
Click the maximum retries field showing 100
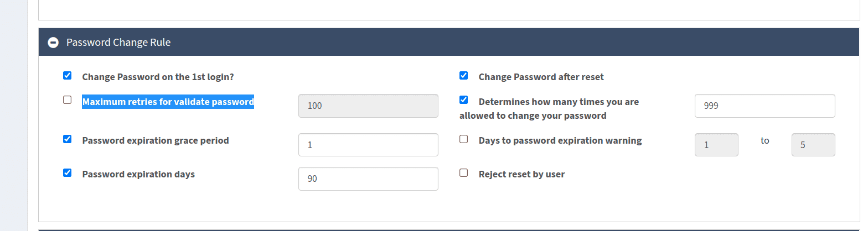[368, 106]
